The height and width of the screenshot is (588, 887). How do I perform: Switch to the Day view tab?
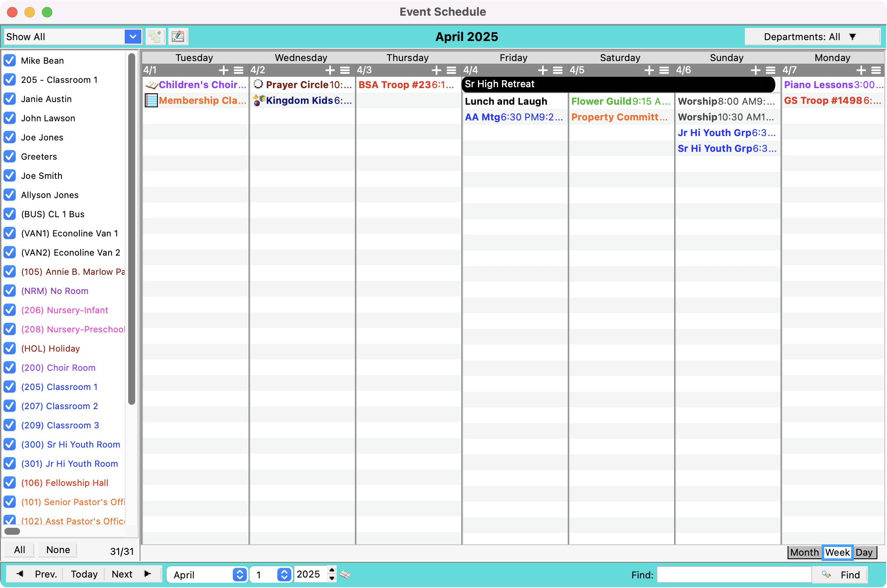(864, 552)
